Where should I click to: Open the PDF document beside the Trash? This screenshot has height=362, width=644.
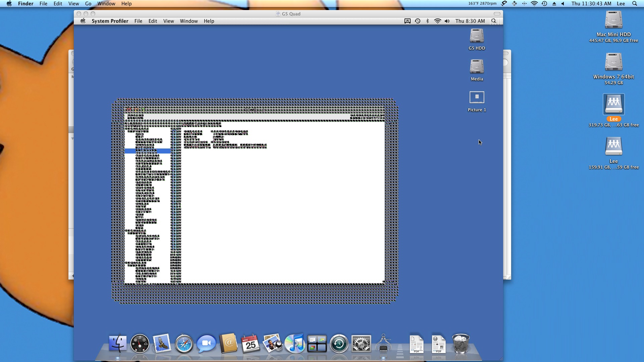pyautogui.click(x=438, y=345)
